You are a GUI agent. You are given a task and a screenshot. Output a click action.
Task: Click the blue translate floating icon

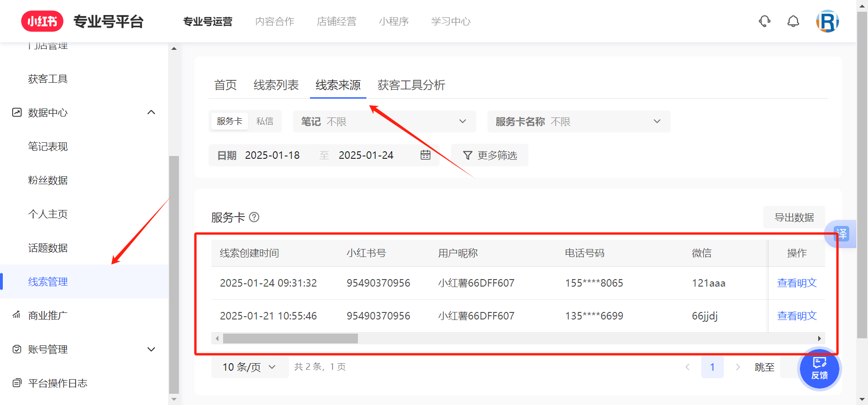coord(841,234)
